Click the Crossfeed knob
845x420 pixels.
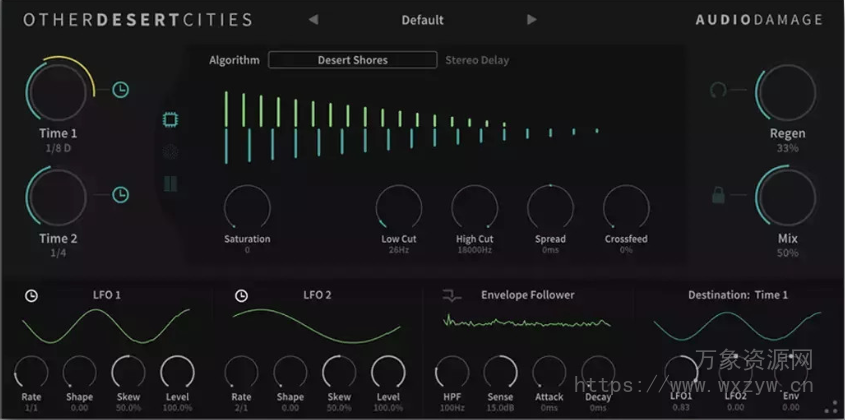[x=626, y=208]
